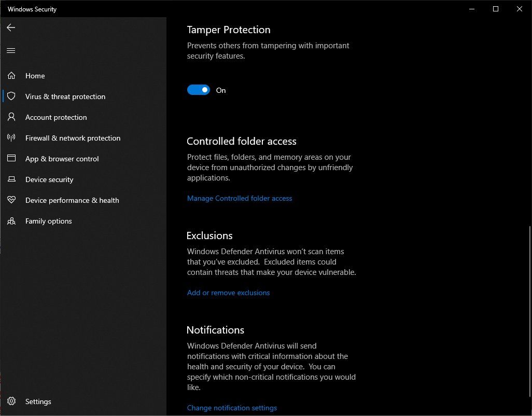Image resolution: width=532 pixels, height=416 pixels.
Task: Open Device security page
Action: [49, 179]
